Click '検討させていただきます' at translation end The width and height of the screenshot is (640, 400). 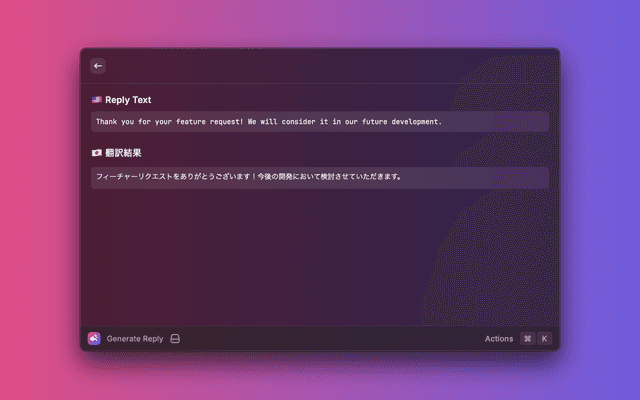(357, 177)
